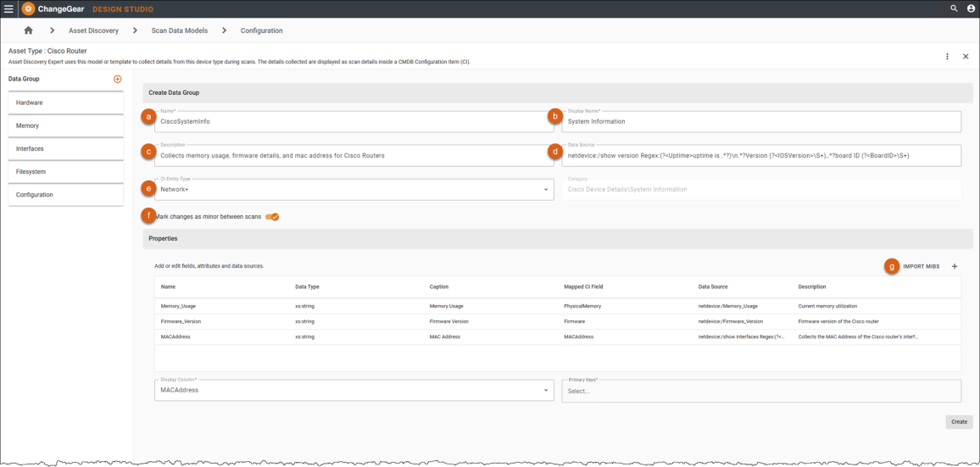This screenshot has height=467, width=980.
Task: Click the Description input field
Action: [x=354, y=156]
